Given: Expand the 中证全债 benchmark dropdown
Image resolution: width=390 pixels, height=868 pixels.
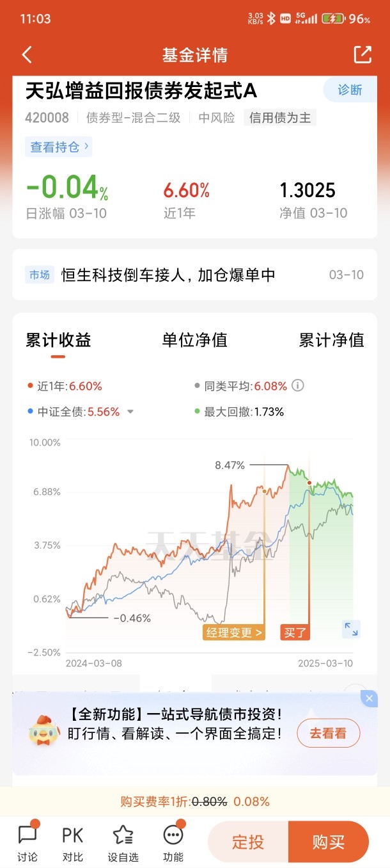Looking at the screenshot, I should point(130,412).
